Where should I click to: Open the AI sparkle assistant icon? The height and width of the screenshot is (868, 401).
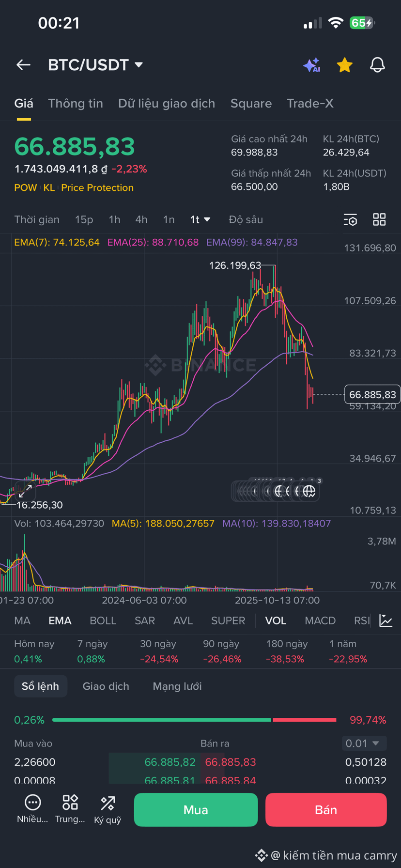[312, 65]
